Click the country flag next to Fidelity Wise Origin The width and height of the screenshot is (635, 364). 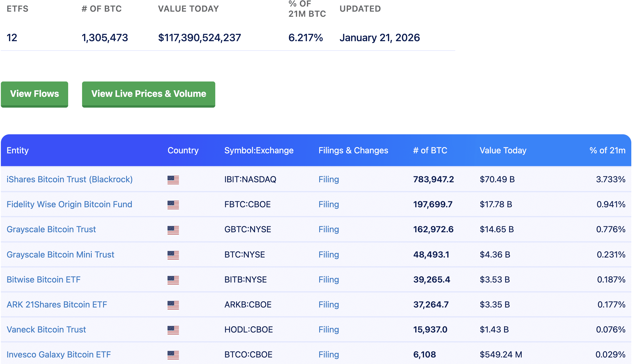pyautogui.click(x=174, y=204)
